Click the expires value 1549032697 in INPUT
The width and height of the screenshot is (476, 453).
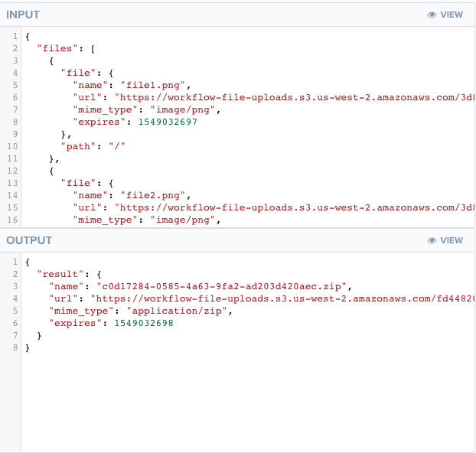click(x=168, y=122)
